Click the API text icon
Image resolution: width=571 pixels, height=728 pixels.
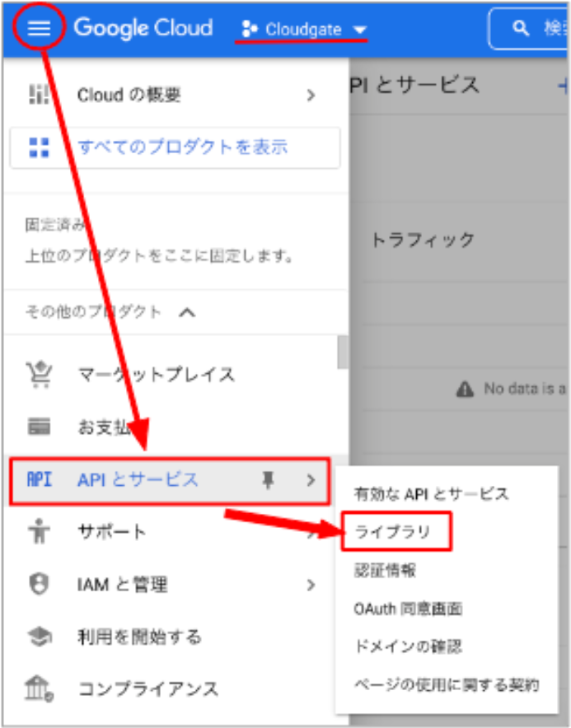(x=40, y=479)
